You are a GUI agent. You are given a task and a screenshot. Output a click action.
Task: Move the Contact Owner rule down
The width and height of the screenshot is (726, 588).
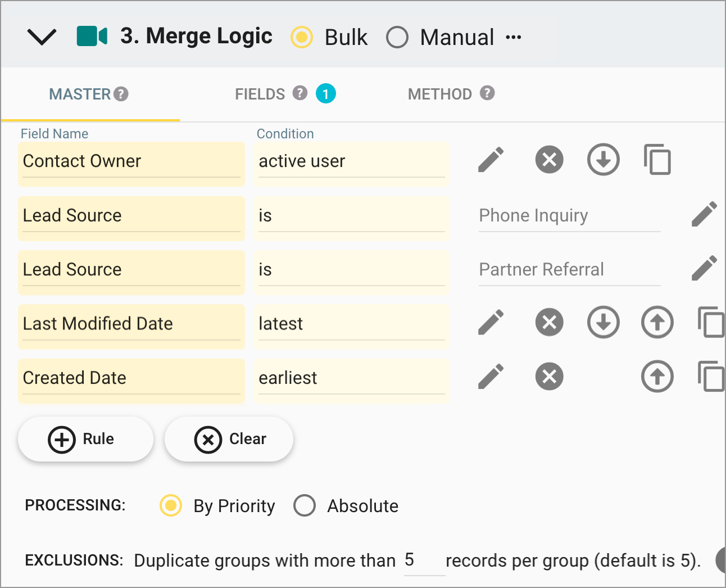point(603,160)
